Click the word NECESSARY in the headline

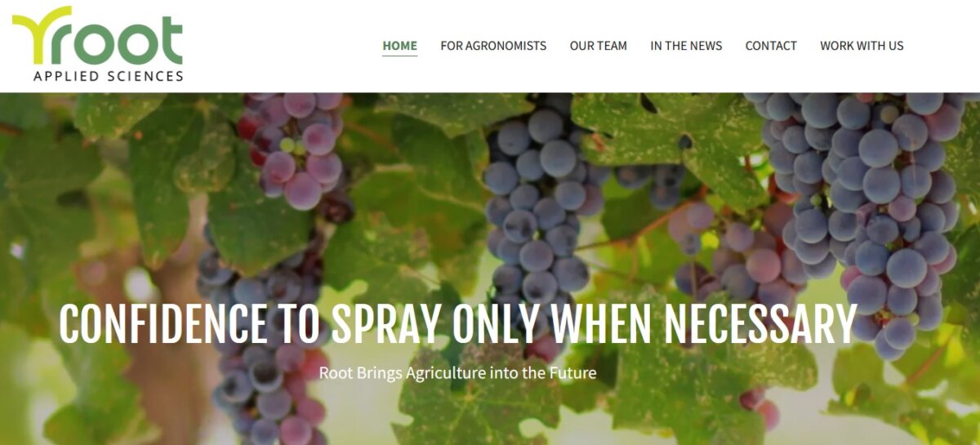pos(759,324)
